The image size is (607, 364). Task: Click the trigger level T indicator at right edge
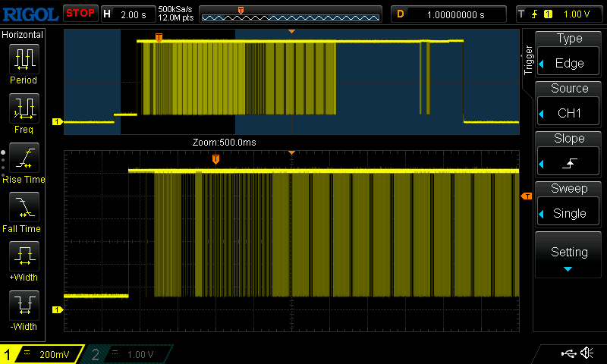(x=527, y=196)
